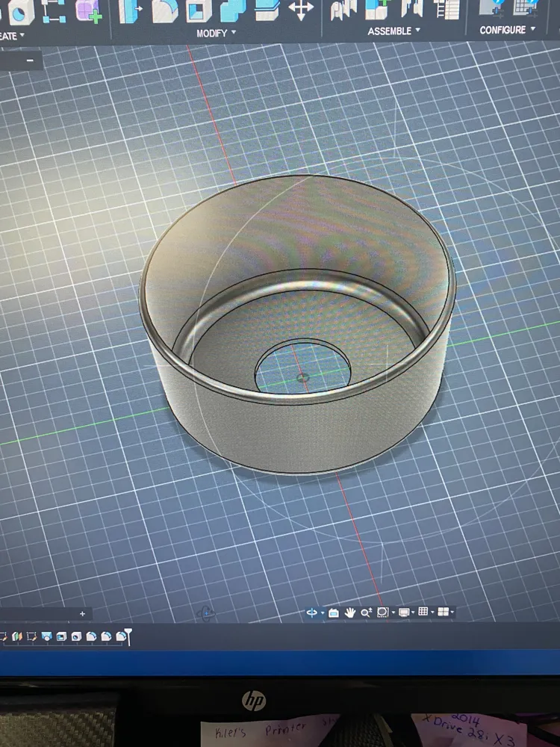The image size is (560, 747).
Task: Select the shell feature in timeline
Action: point(61,636)
